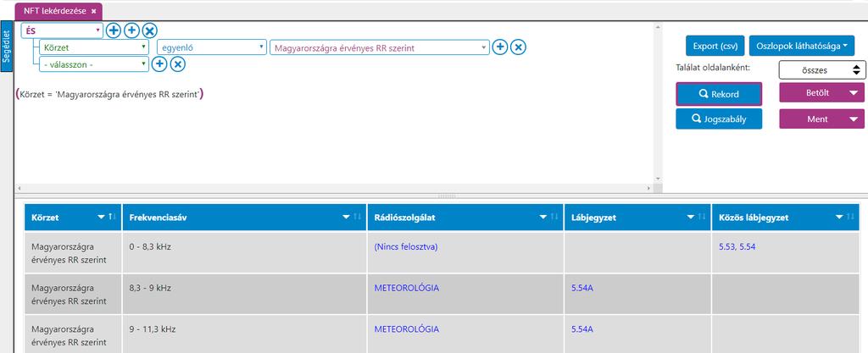Click the Rekord search button
Viewport: 868px width, 353px height.
click(x=719, y=94)
